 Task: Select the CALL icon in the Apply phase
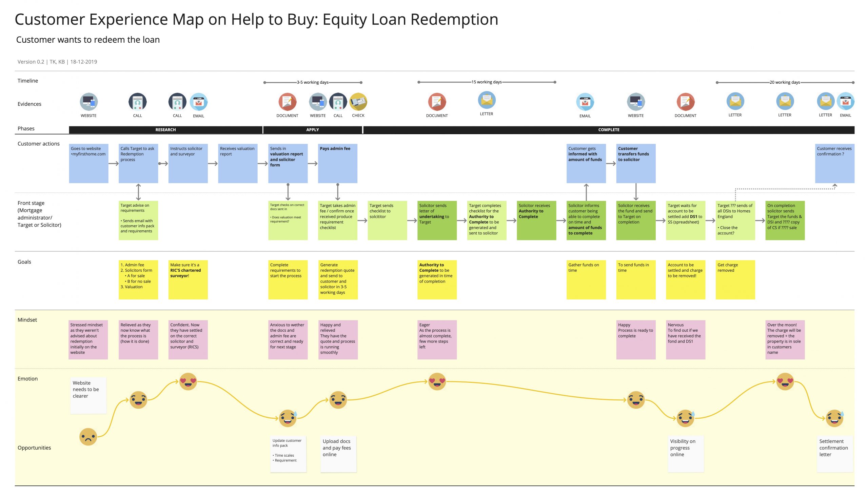click(338, 102)
